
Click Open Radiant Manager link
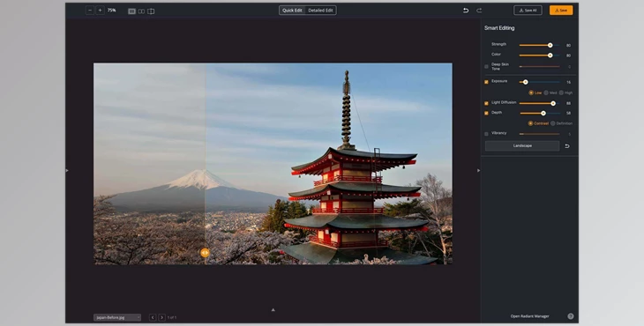tap(530, 316)
